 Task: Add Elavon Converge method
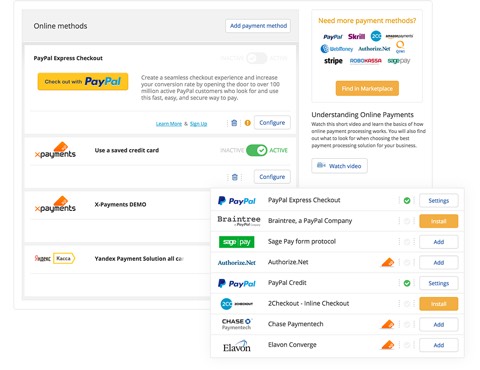(438, 345)
